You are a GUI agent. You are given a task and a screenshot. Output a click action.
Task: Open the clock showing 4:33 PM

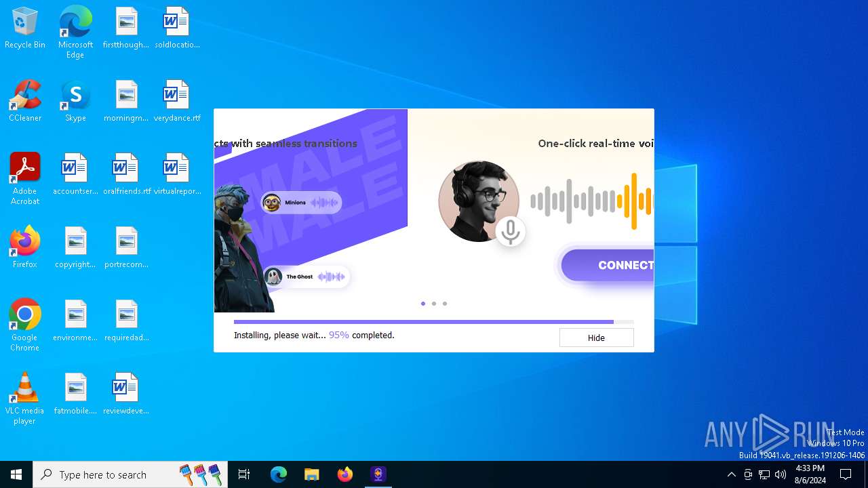click(810, 474)
